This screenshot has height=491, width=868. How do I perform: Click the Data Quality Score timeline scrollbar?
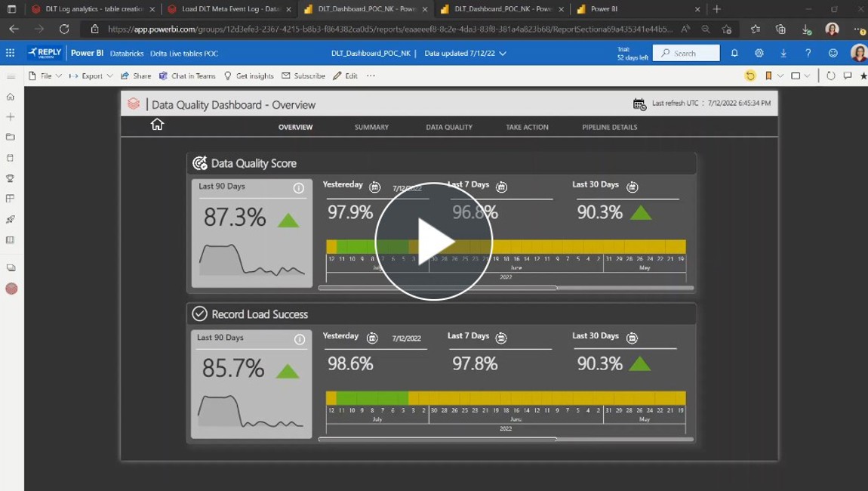pos(438,288)
